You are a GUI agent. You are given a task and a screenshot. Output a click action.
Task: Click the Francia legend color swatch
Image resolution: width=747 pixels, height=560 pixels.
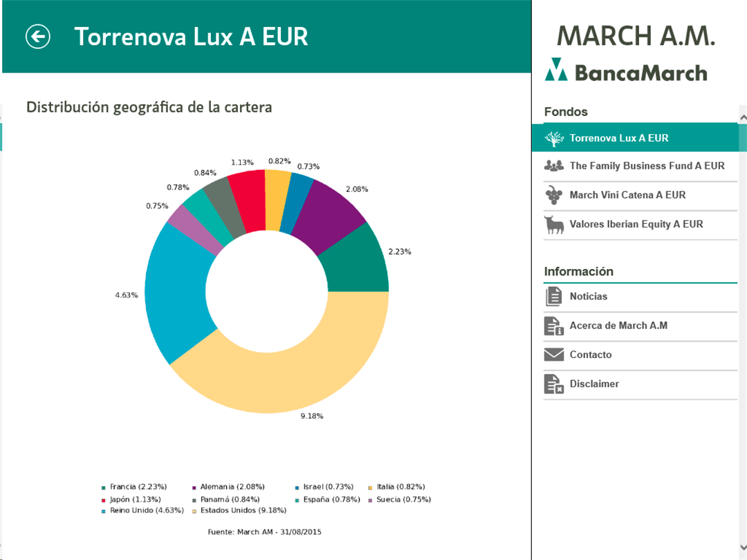pos(103,487)
